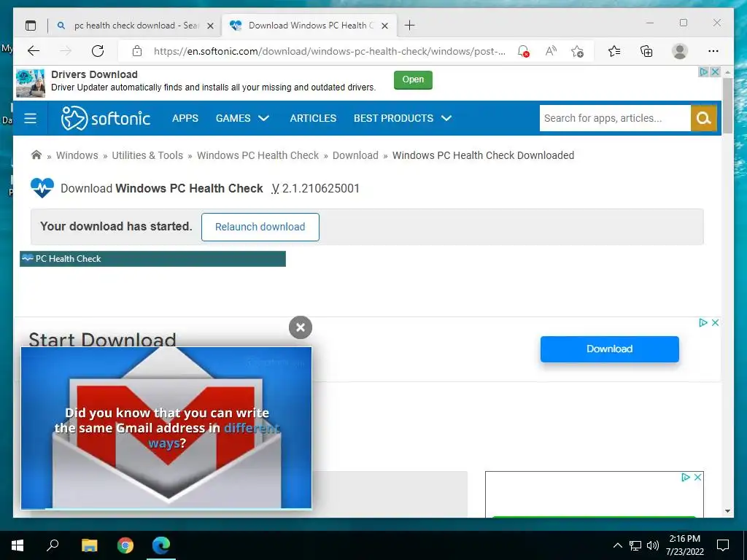Click the lock icon in address bar
This screenshot has height=560, width=747.
pos(137,51)
